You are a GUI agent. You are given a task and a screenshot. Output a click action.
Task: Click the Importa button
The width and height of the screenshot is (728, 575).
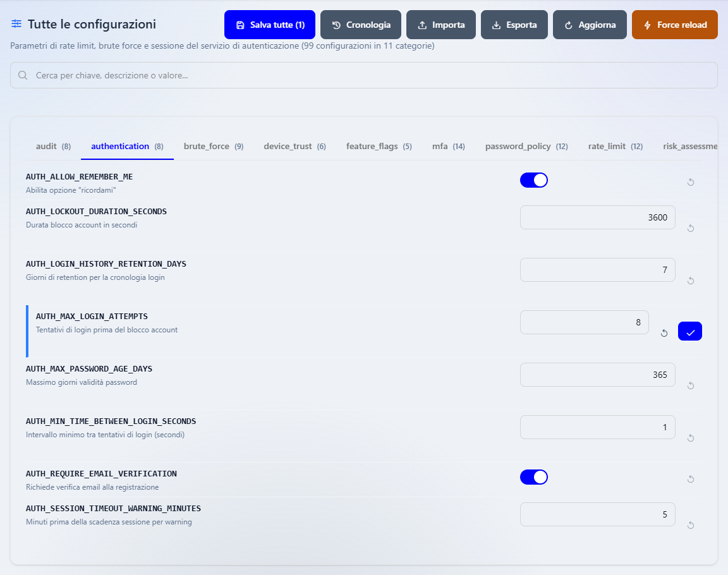(x=441, y=25)
